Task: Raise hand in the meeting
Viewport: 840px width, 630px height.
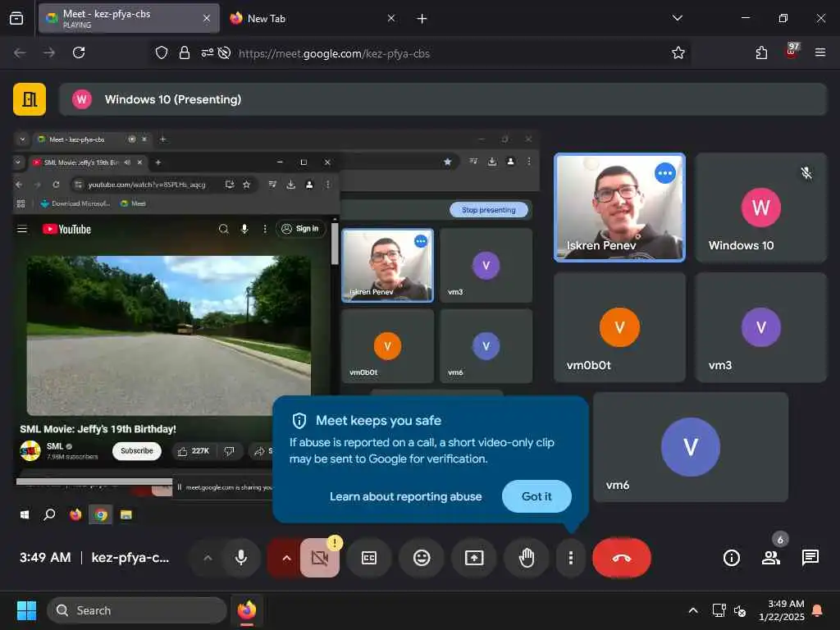Action: 527,558
